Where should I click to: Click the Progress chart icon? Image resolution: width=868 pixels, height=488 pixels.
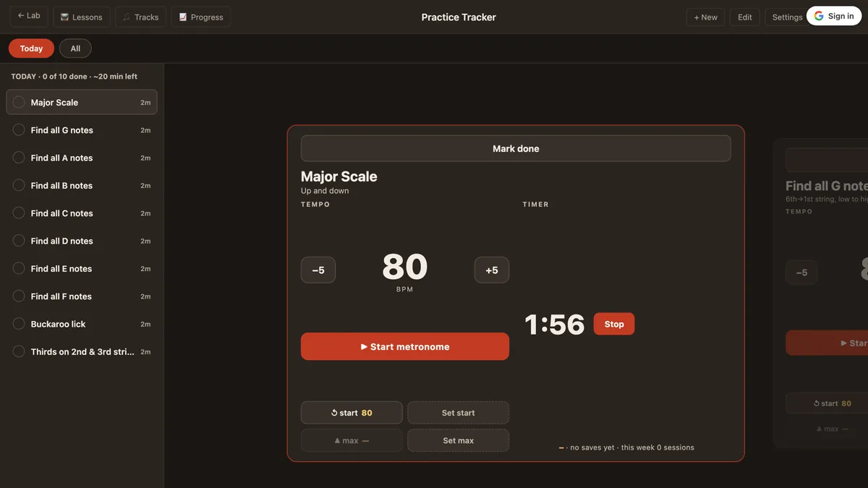183,17
